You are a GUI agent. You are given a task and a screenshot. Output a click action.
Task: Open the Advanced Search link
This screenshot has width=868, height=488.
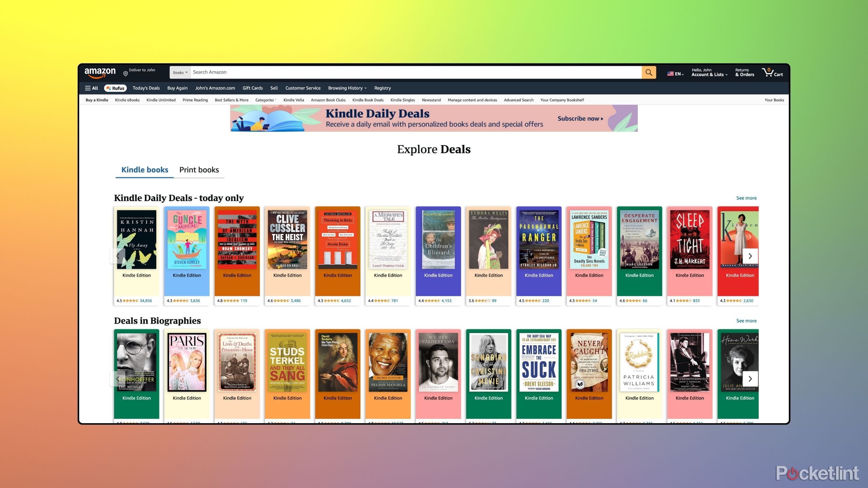coord(518,100)
